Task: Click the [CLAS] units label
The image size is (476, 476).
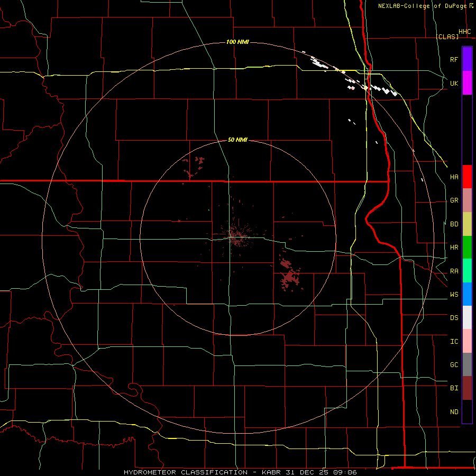Action: point(447,36)
